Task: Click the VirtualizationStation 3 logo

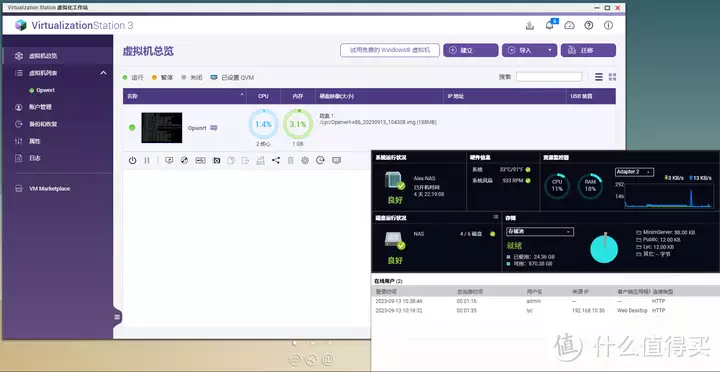Action: click(74, 25)
